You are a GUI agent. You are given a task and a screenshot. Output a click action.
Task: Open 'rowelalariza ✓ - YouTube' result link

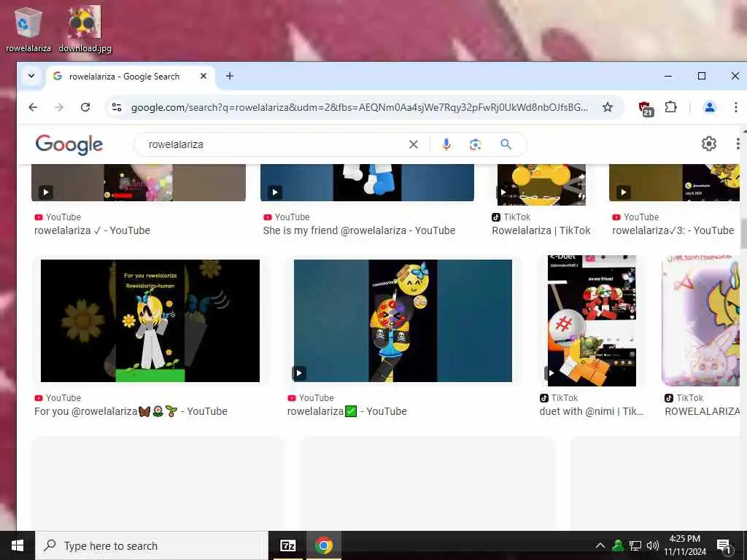tap(92, 230)
